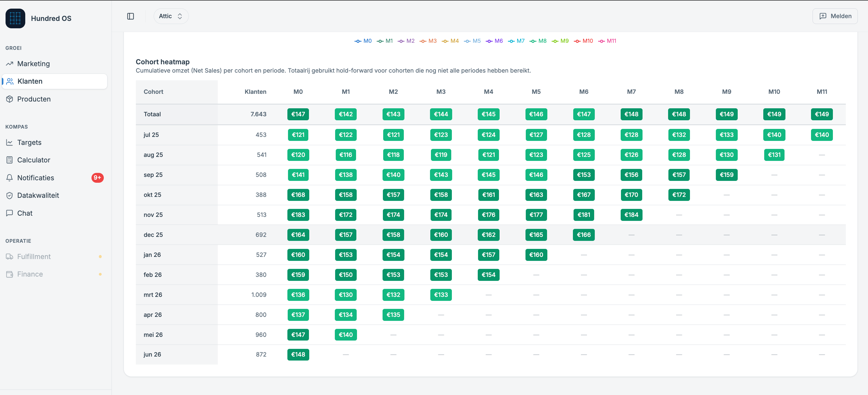Click the feb 26 M4 €154 cell

coord(488,274)
